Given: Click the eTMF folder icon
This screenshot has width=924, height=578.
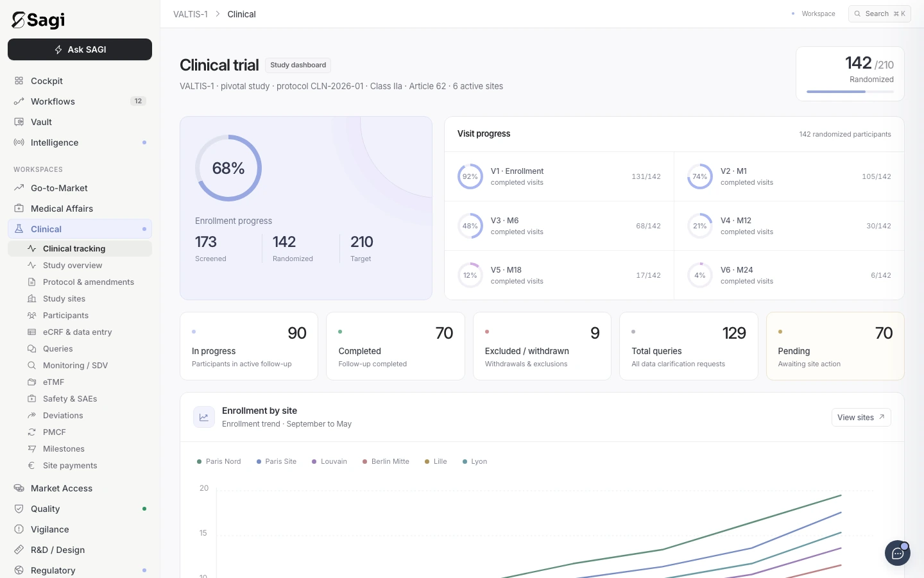Looking at the screenshot, I should (x=31, y=382).
